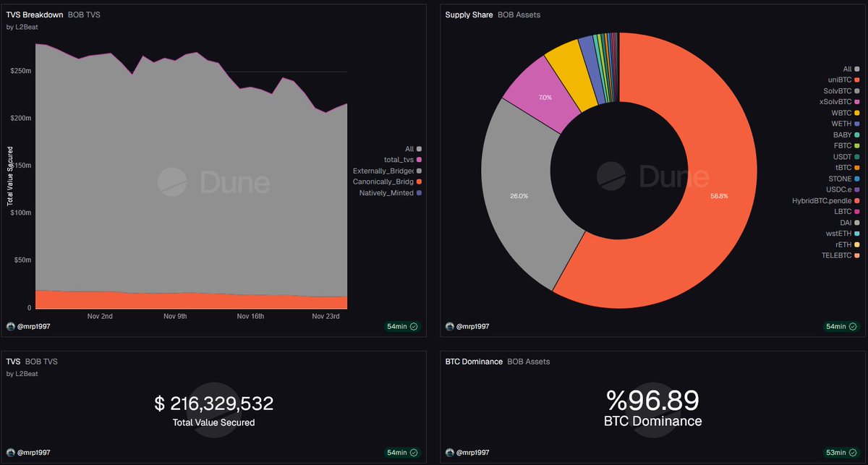
Task: Click the author avatar in BTC Dominance panel
Action: point(450,452)
